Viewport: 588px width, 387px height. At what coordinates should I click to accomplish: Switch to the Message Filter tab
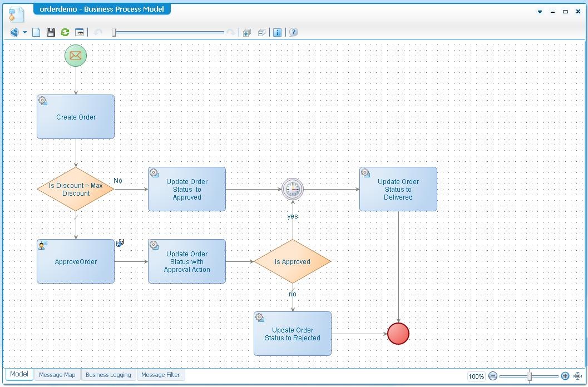(x=160, y=375)
